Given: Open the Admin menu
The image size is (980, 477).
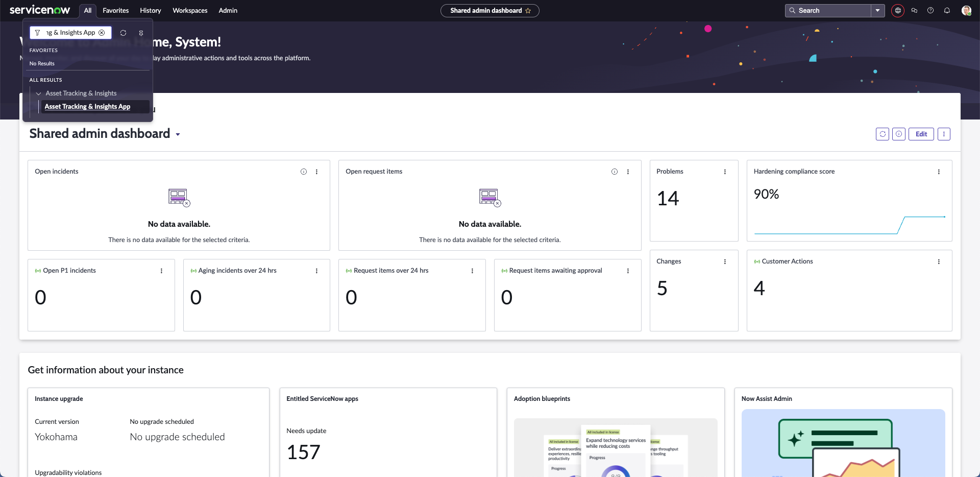Looking at the screenshot, I should (x=228, y=10).
